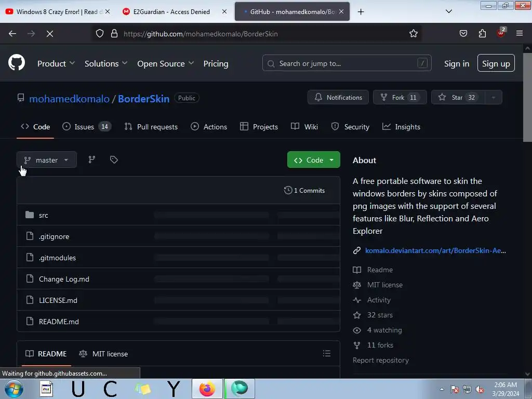Open Pull requests tab
Image resolution: width=532 pixels, height=399 pixels.
coord(151,127)
